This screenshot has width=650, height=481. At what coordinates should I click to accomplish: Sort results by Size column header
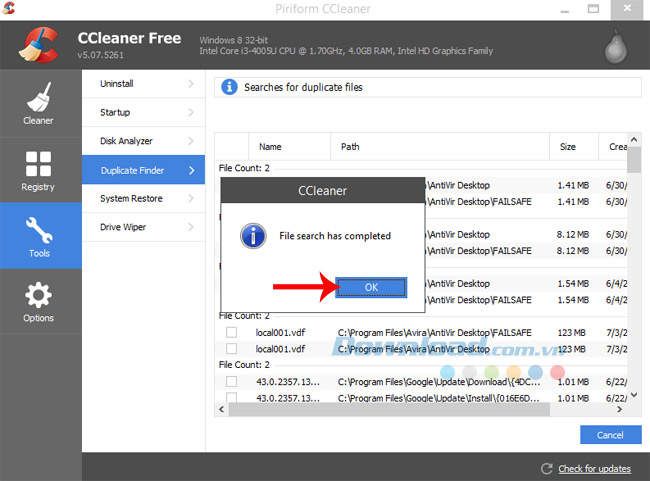(574, 146)
